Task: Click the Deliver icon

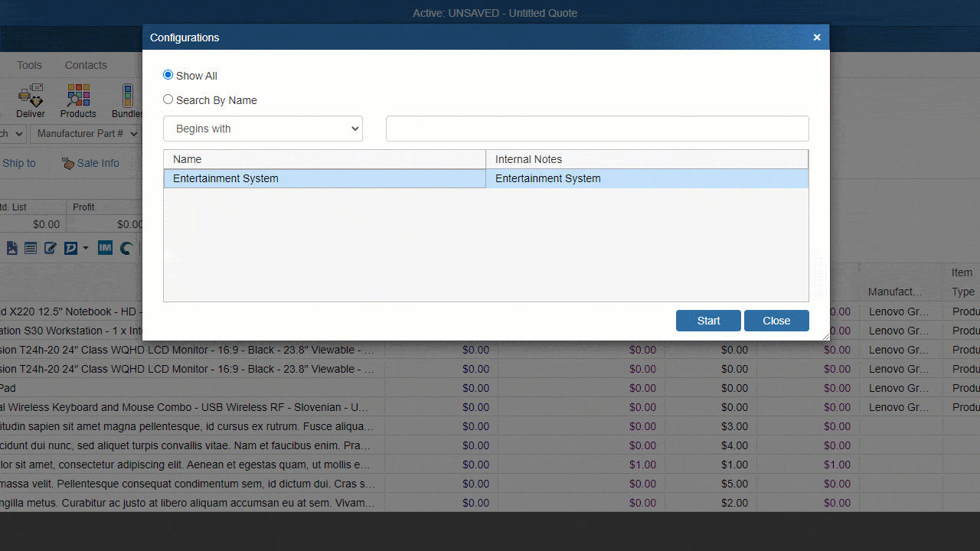Action: pyautogui.click(x=30, y=100)
